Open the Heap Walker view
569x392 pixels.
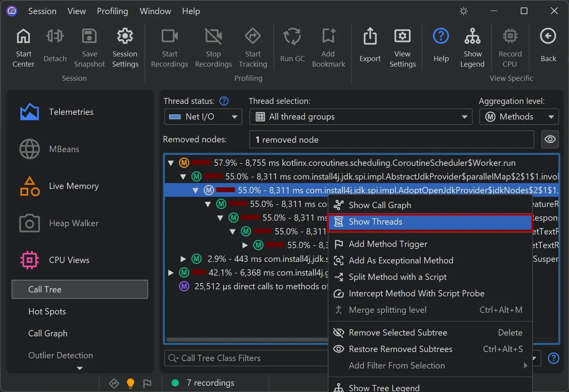click(x=73, y=223)
